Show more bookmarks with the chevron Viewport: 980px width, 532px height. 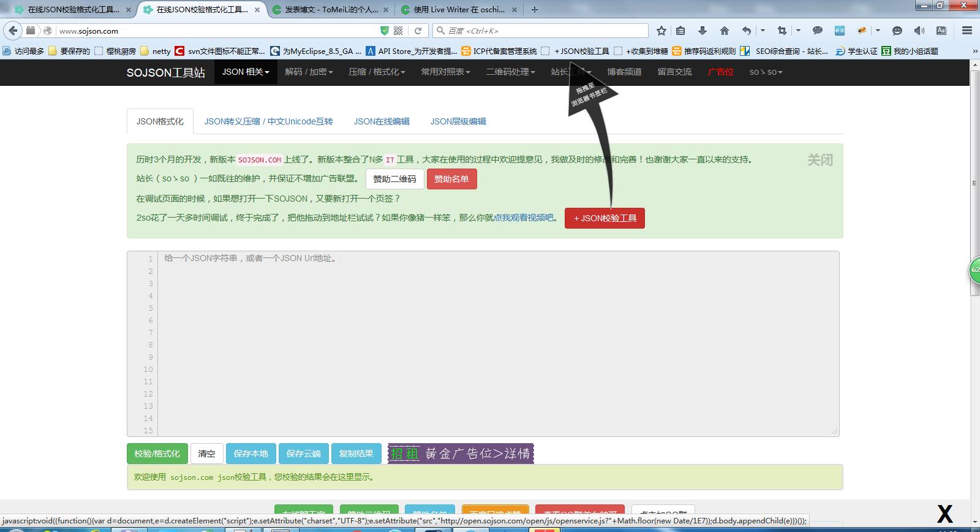coord(974,51)
